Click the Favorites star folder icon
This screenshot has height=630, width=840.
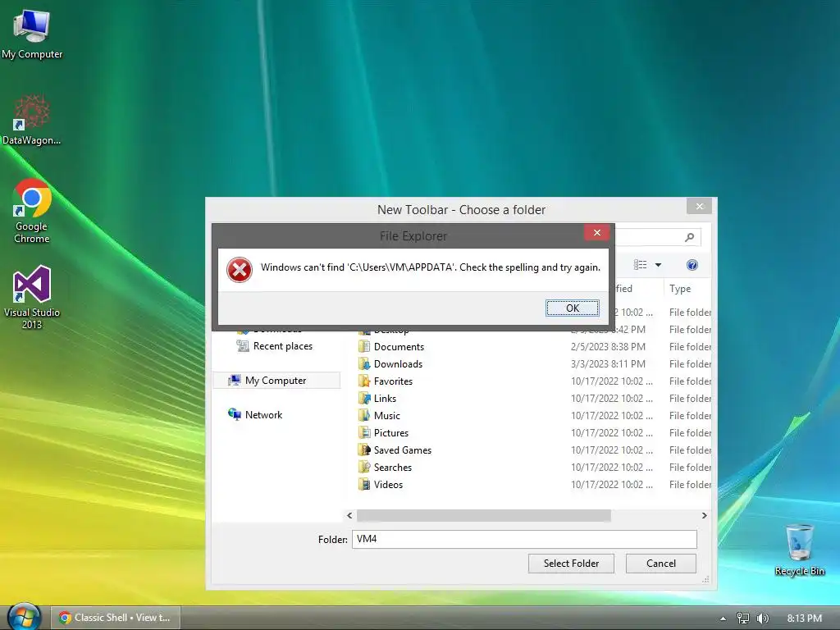364,381
